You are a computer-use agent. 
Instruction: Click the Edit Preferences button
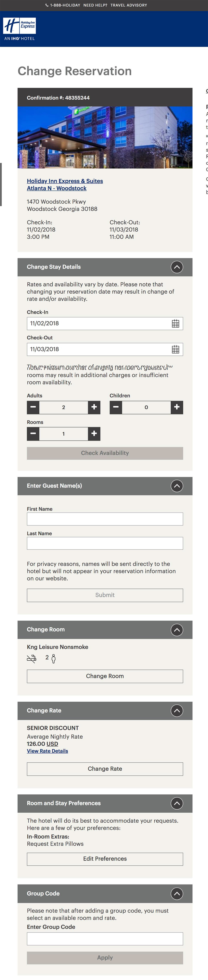pos(105,859)
